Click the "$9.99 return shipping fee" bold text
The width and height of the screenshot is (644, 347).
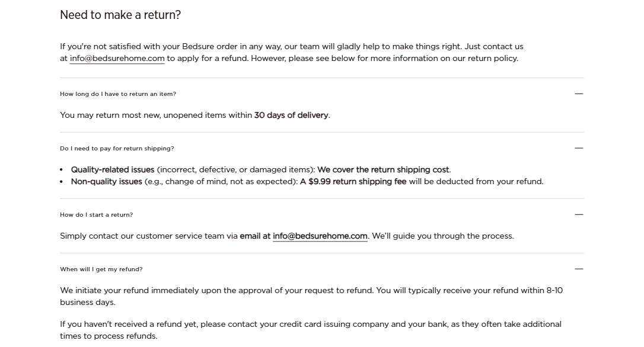(x=353, y=181)
